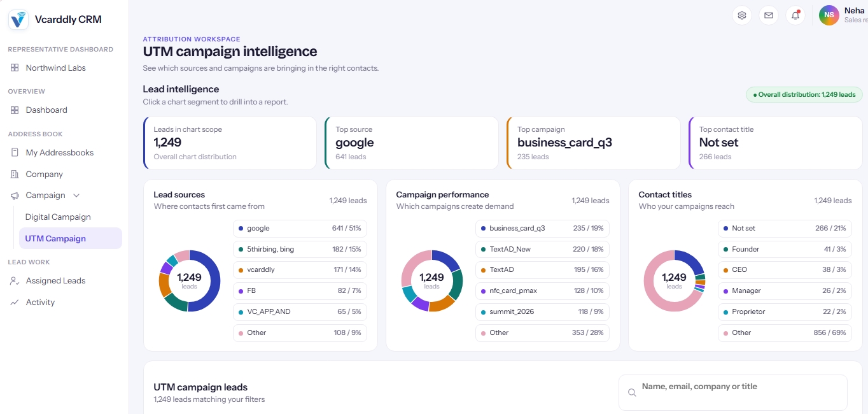The image size is (868, 414).
Task: Select vcarddly source legend row
Action: [x=300, y=270]
